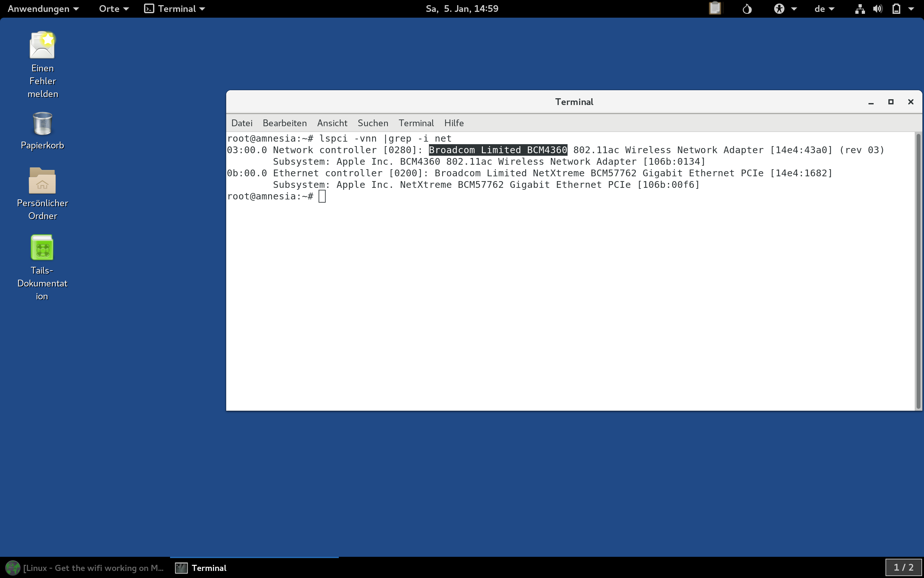924x578 pixels.
Task: Click the Terminal window title bar
Action: click(x=574, y=102)
